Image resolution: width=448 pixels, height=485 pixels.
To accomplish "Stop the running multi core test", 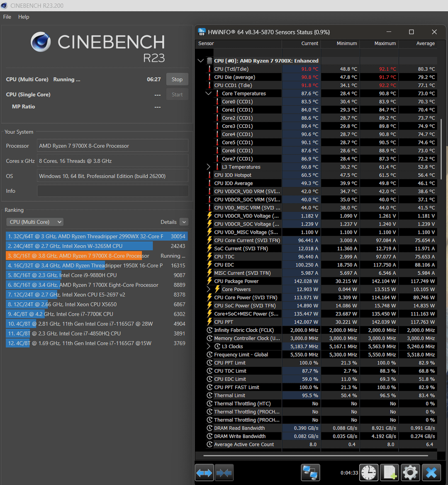I will [x=177, y=80].
